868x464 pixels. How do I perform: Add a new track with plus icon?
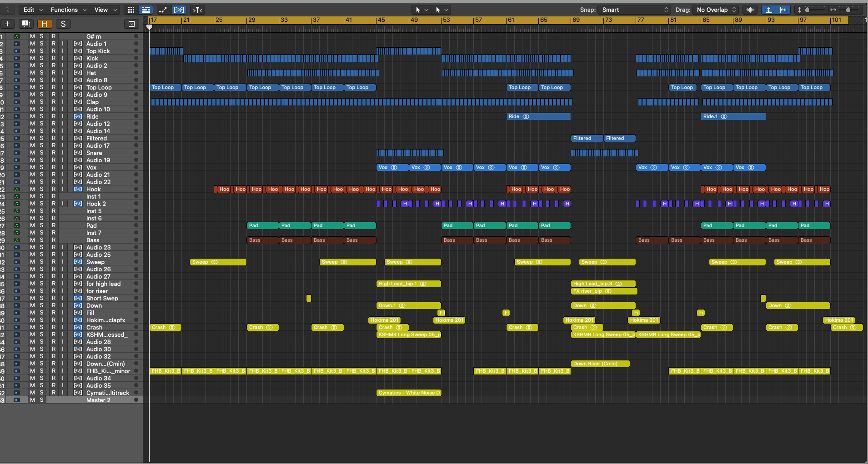point(8,24)
